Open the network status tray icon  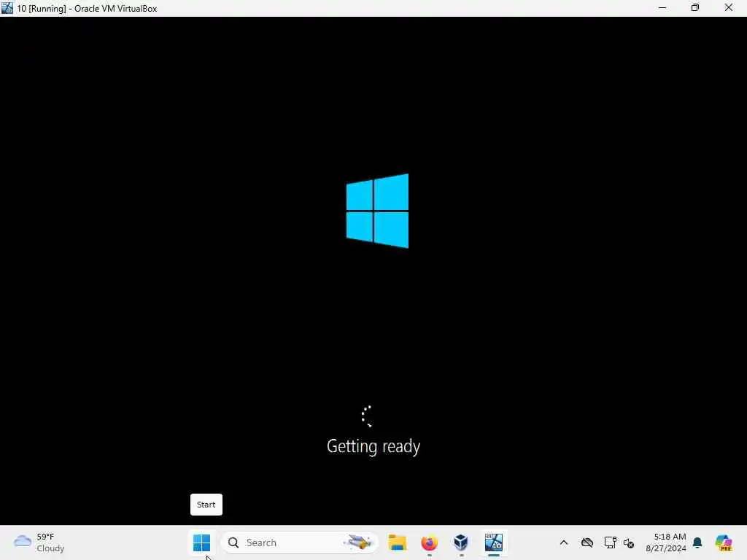tap(610, 542)
